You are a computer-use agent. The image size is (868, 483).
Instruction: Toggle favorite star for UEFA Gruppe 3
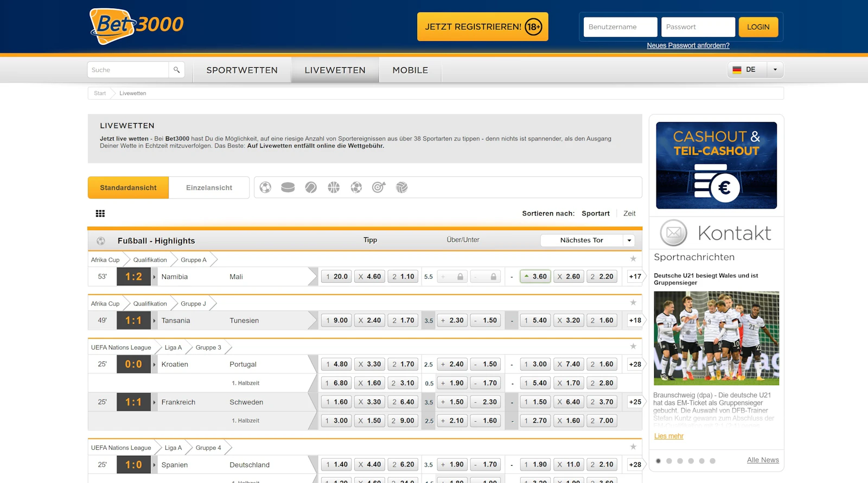point(633,346)
